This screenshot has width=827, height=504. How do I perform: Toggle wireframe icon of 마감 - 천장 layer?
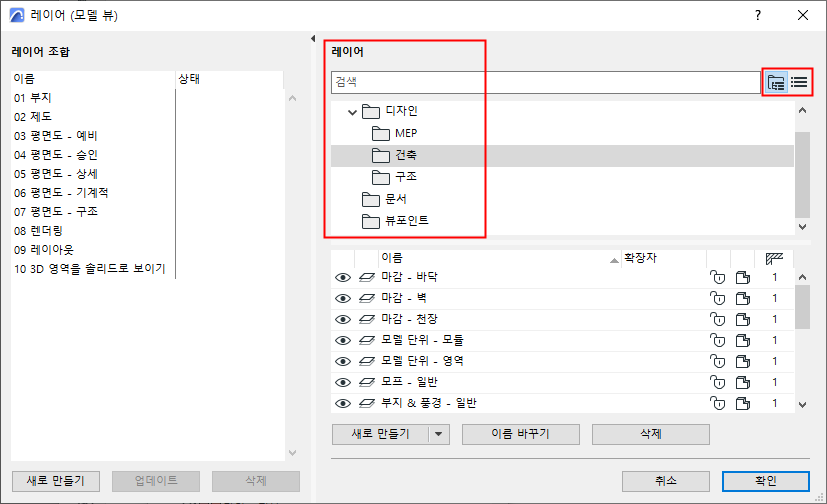point(367,319)
